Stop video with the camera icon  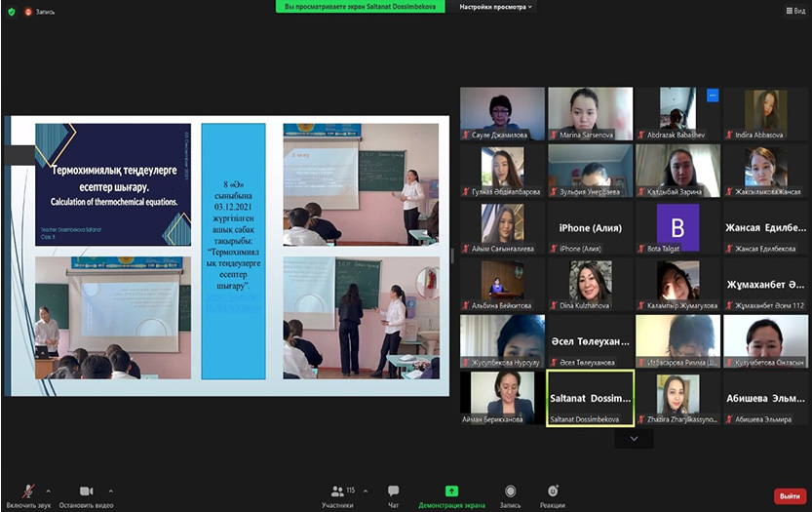[x=86, y=492]
